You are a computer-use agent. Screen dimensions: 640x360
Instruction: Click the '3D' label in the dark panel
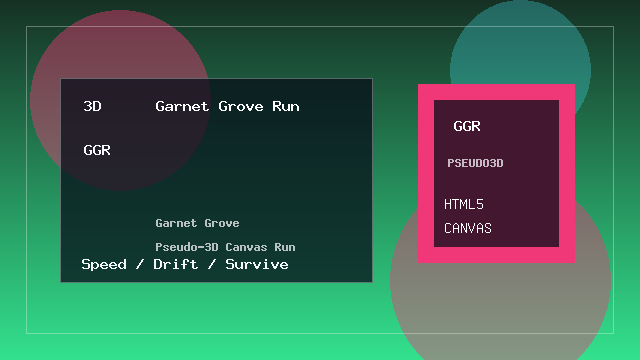coord(93,106)
